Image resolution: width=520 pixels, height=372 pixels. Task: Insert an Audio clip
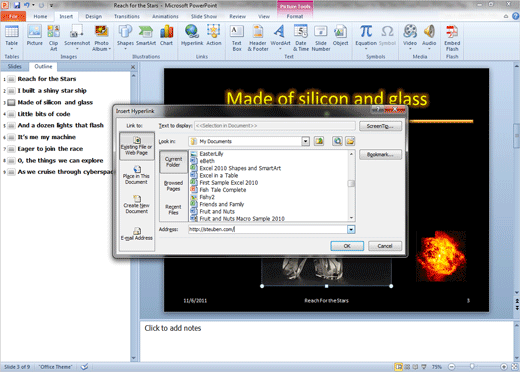429,37
